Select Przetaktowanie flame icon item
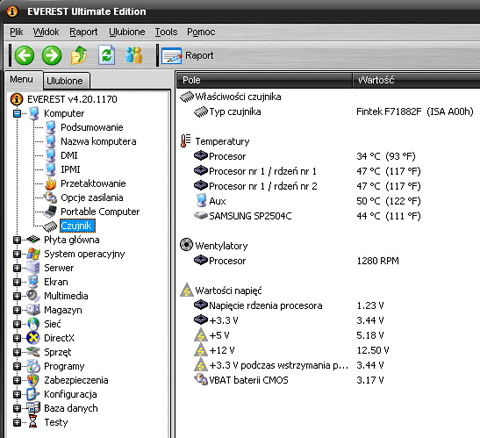480x438 pixels. [85, 184]
